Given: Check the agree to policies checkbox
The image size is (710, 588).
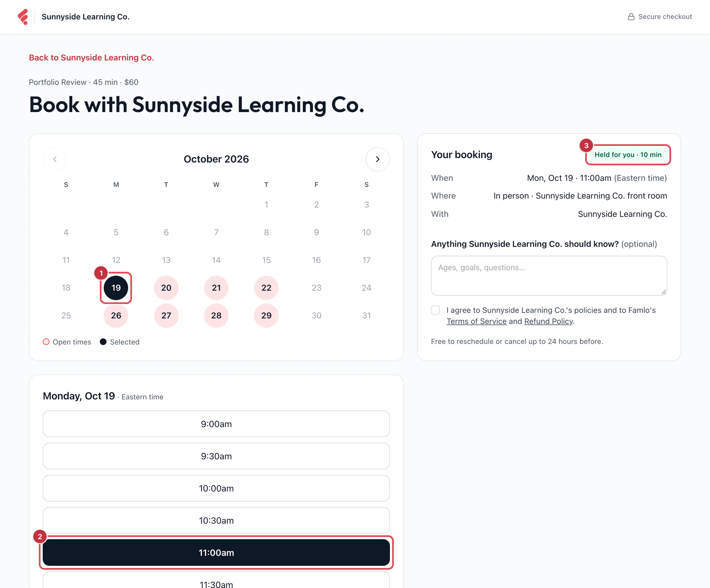Looking at the screenshot, I should pos(435,310).
